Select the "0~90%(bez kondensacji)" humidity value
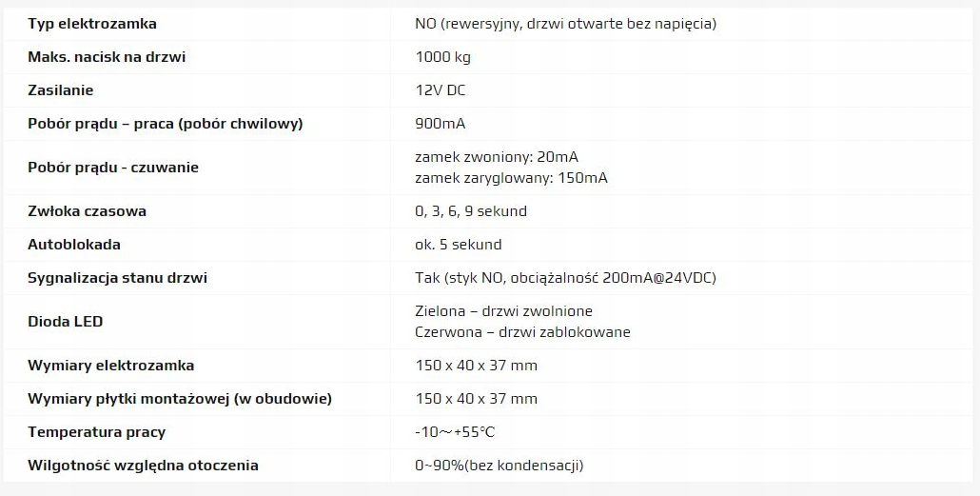The height and width of the screenshot is (496, 980). [499, 466]
